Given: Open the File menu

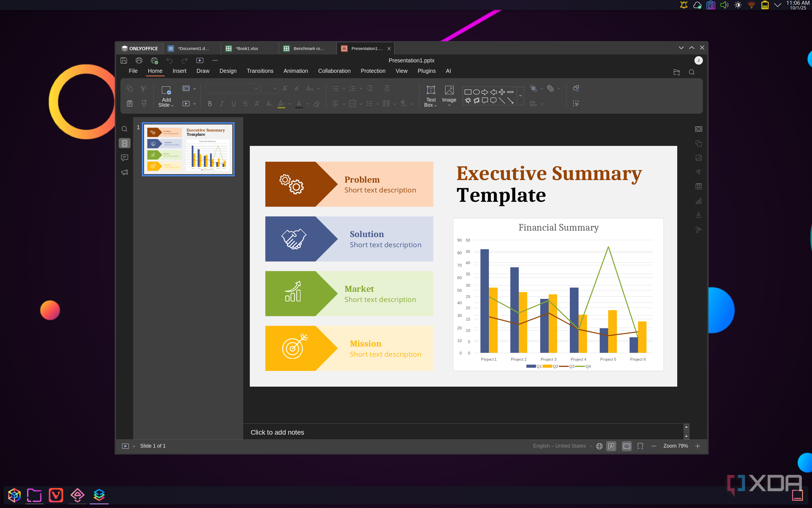Looking at the screenshot, I should pyautogui.click(x=133, y=71).
